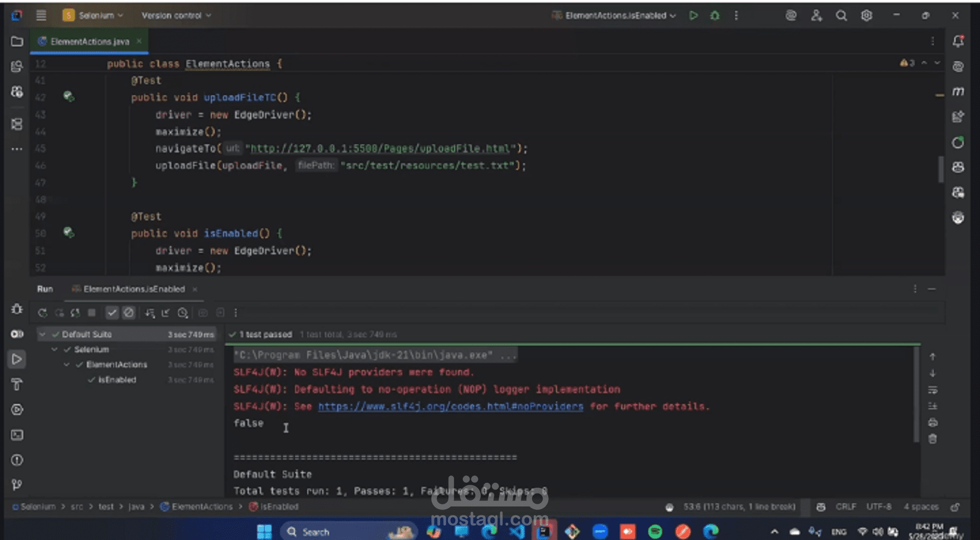
Task: Open the Structure tool window icon
Action: click(x=17, y=124)
